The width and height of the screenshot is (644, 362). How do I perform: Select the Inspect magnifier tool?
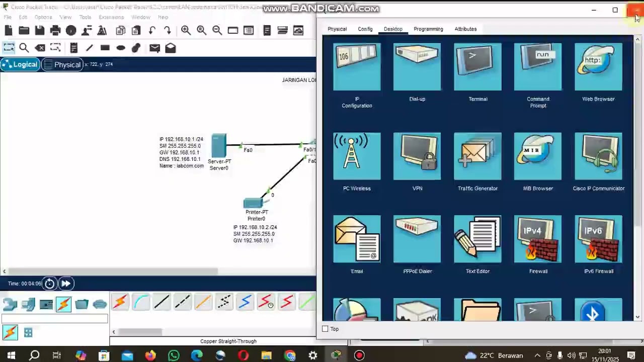tap(24, 48)
